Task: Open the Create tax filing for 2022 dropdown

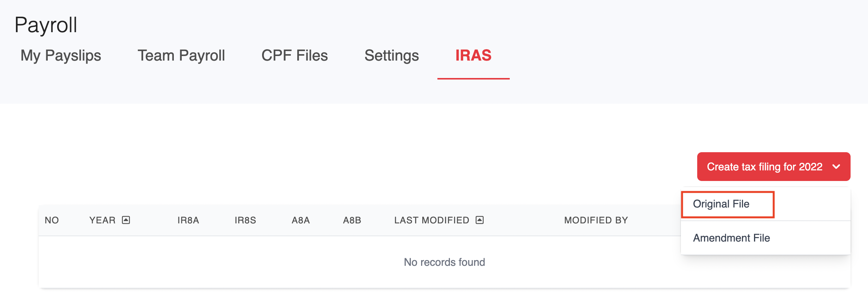Action: [x=774, y=167]
